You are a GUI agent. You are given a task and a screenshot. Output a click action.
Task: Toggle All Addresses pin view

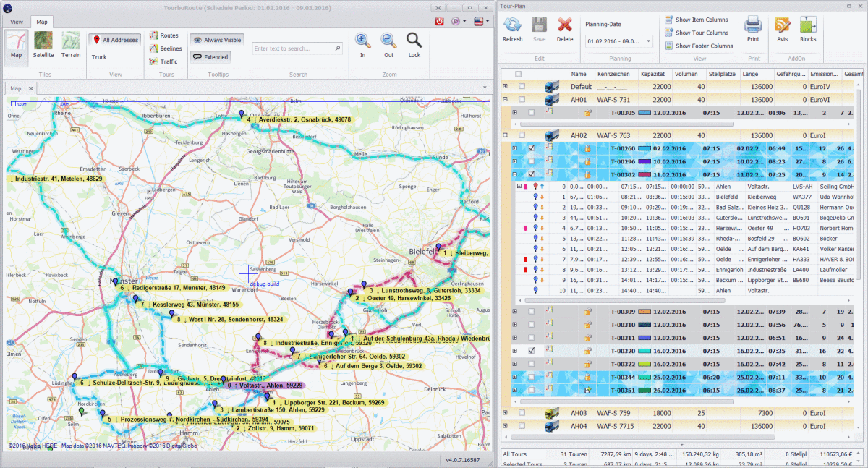click(x=114, y=40)
